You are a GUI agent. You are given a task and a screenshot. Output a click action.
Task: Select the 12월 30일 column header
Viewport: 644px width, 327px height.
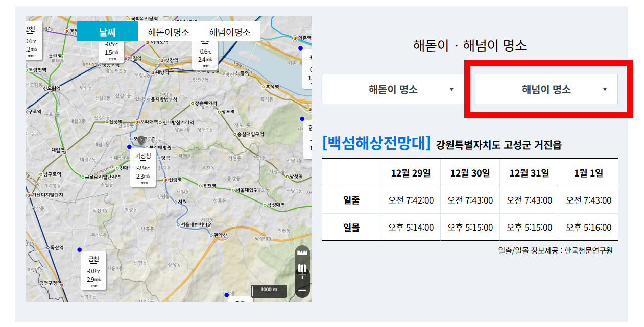(x=470, y=173)
